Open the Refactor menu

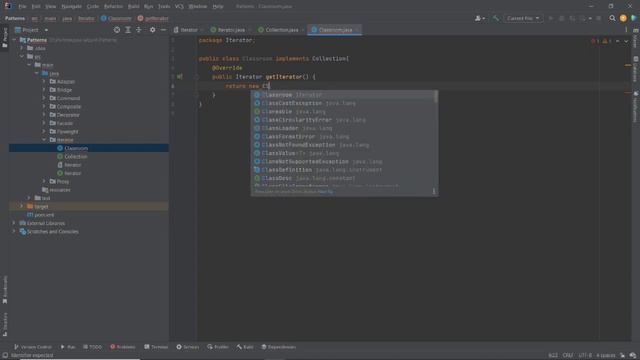(x=113, y=7)
